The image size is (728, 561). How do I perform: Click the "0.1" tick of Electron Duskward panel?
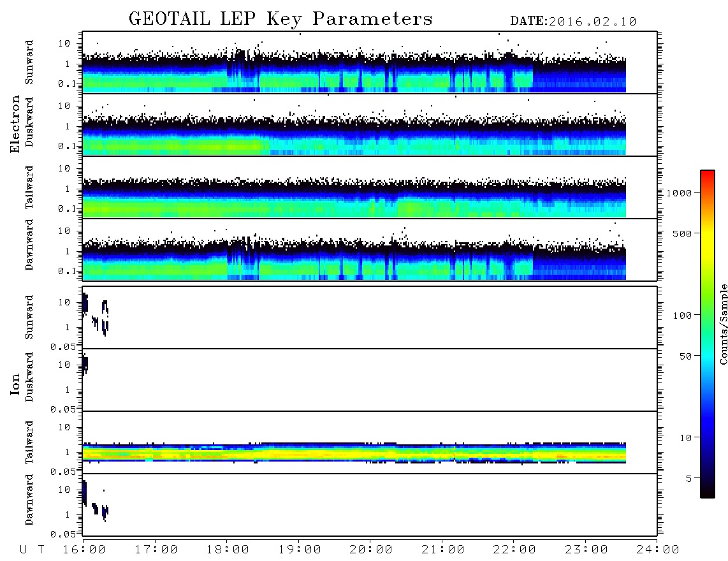point(67,146)
